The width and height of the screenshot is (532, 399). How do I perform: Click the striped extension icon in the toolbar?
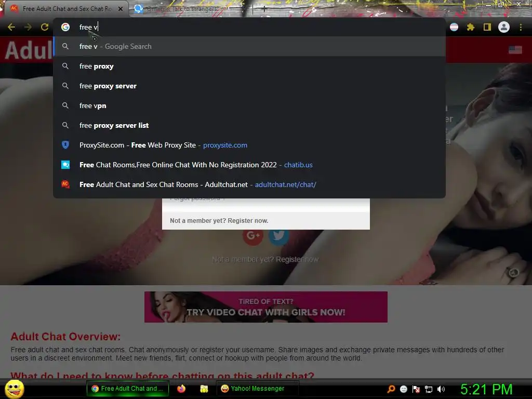[454, 27]
